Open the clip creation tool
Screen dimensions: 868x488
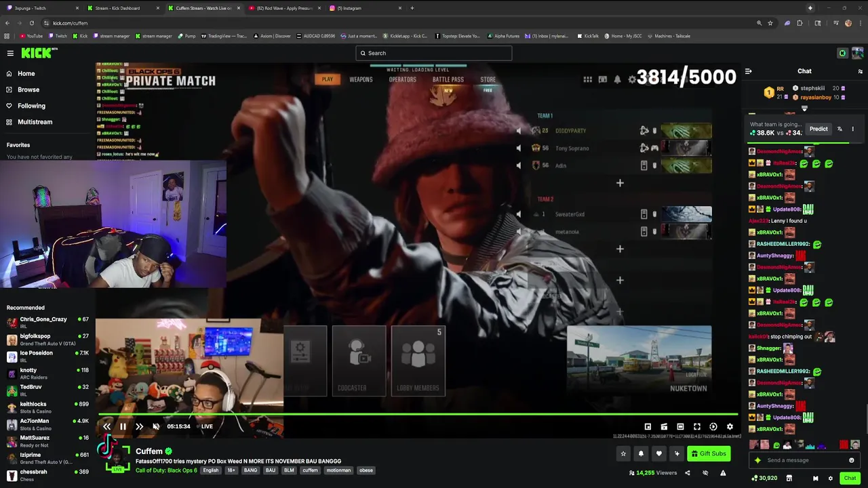coord(664,427)
